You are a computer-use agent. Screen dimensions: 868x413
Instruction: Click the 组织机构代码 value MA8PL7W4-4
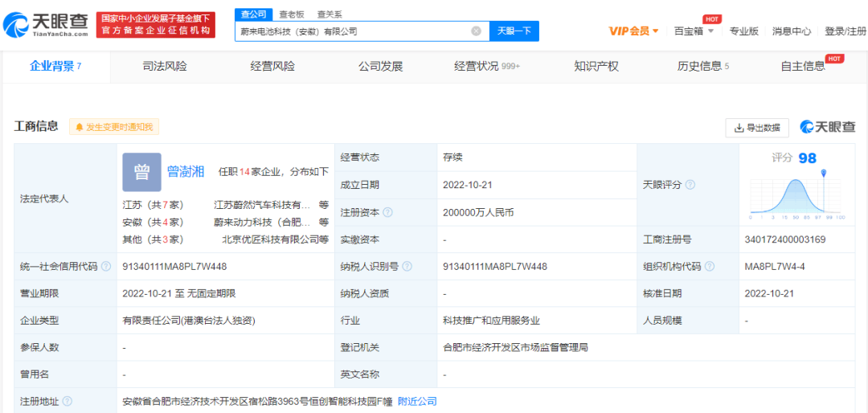coord(775,267)
